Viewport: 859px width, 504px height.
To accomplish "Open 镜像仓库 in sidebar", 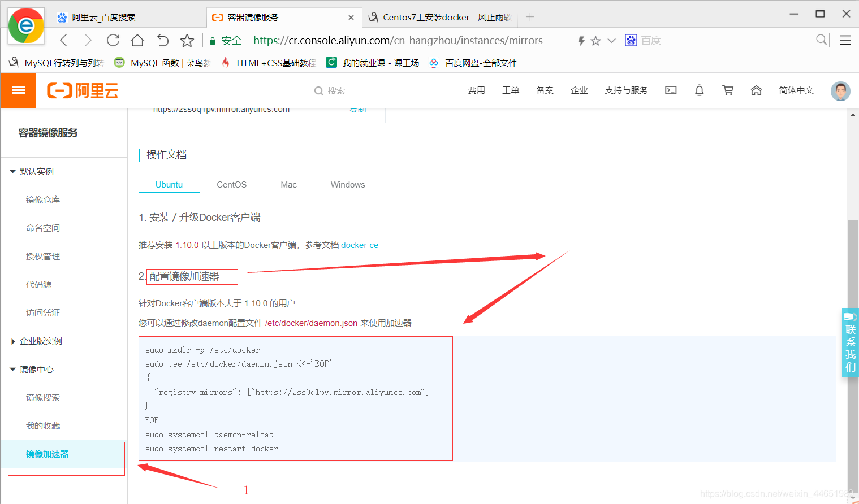I will pyautogui.click(x=43, y=199).
